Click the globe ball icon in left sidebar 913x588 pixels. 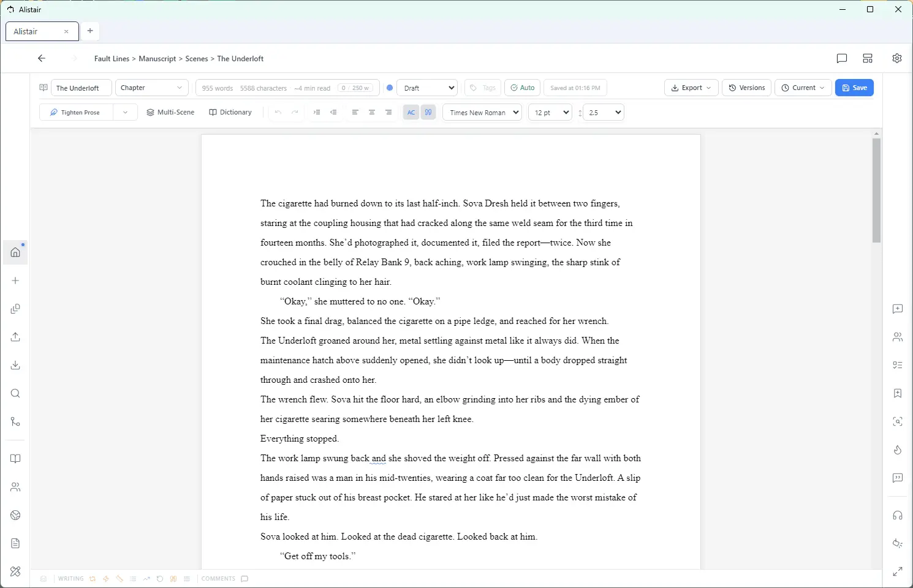15,515
